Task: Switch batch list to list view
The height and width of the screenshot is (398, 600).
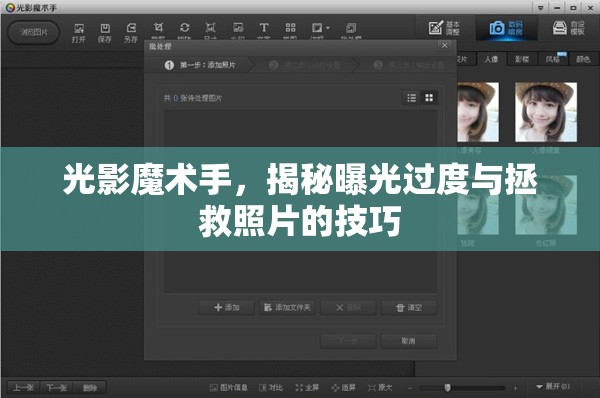Action: click(412, 98)
